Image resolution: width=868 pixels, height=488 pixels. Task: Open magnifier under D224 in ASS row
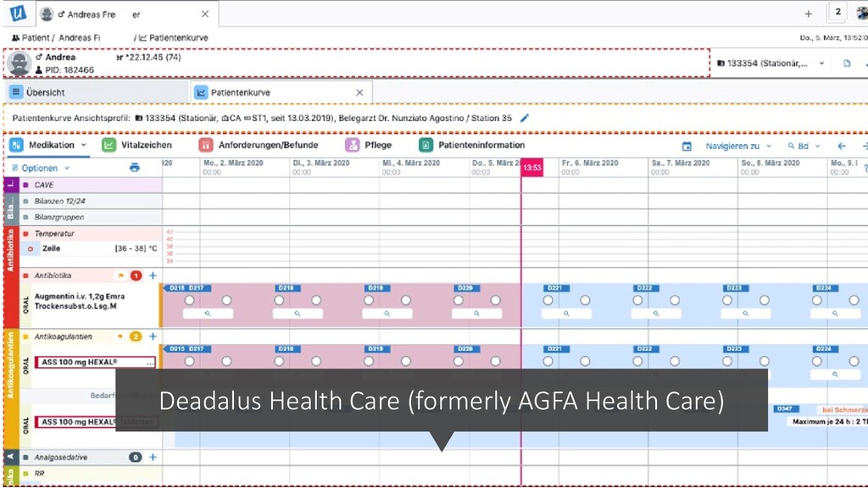tap(835, 374)
